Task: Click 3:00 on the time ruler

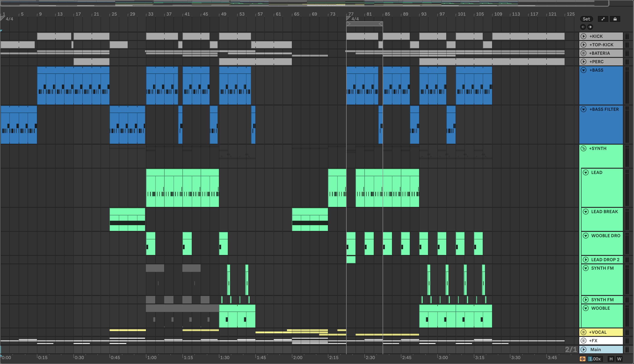Action: (443, 358)
